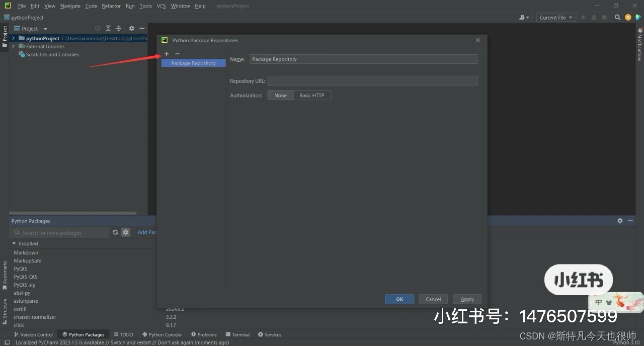Close the Python Package Repositories dialog
The width and height of the screenshot is (644, 346).
[478, 40]
